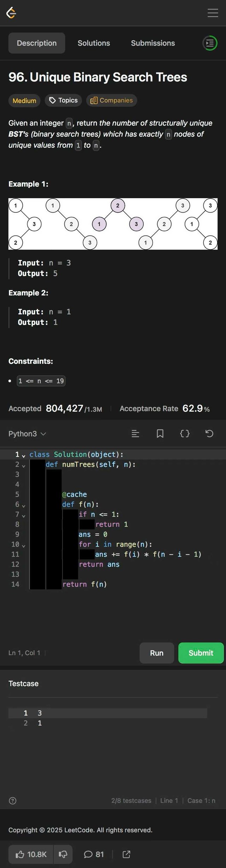Click the curly braces editor icon
The image size is (226, 868).
click(185, 434)
